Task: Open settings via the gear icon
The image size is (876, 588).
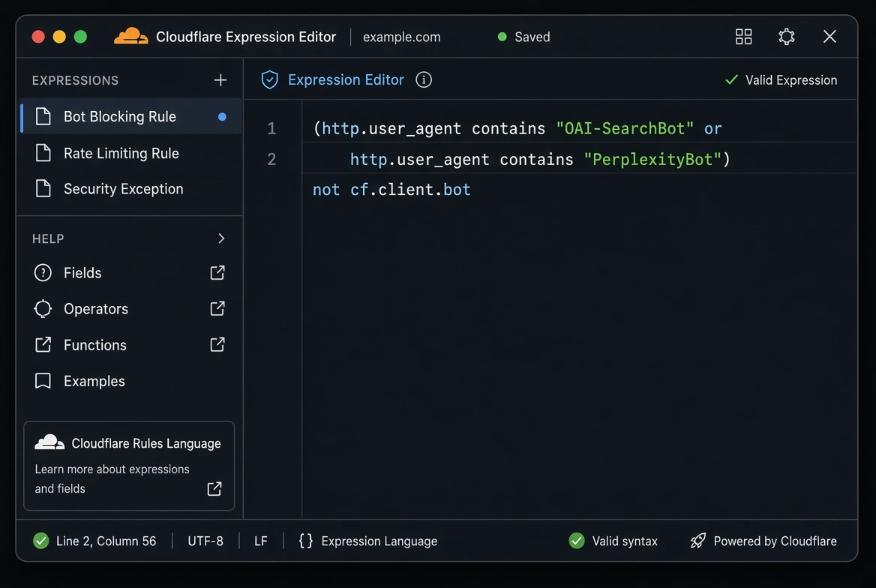Action: (786, 37)
